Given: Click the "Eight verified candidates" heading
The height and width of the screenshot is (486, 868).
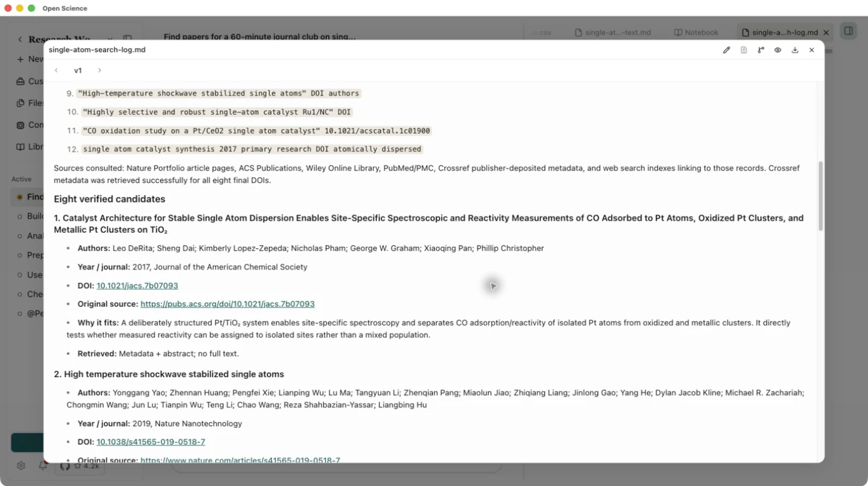Looking at the screenshot, I should click(109, 199).
